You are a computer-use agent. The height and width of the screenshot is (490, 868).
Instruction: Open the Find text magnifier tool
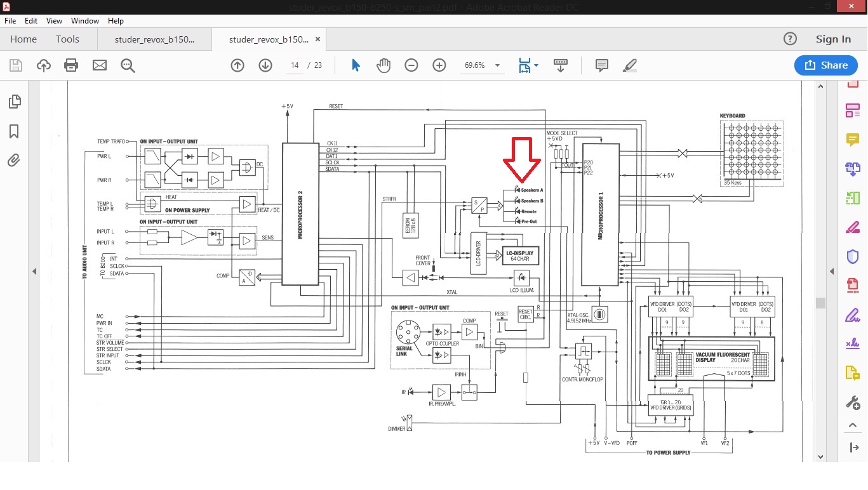click(128, 65)
